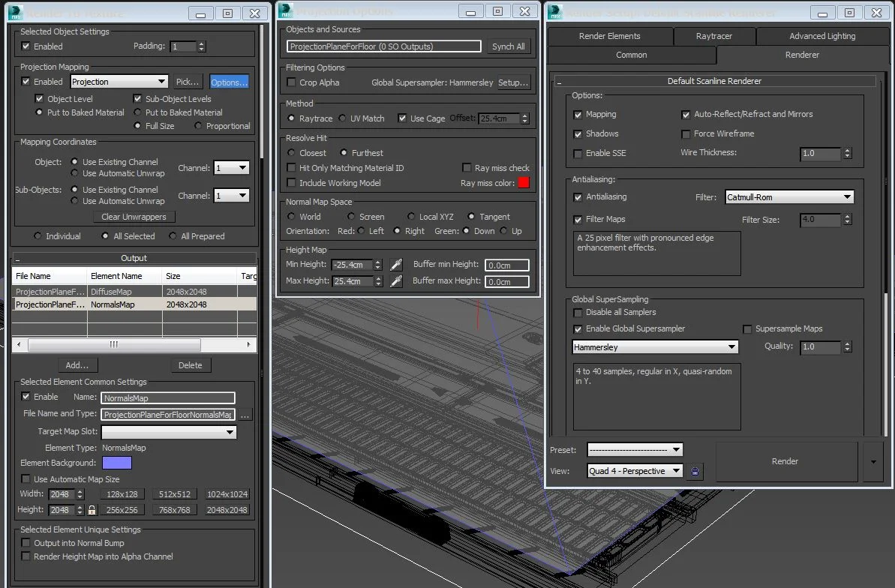The height and width of the screenshot is (588, 895).
Task: Open Preset dropdown in Render Setup
Action: pos(635,450)
